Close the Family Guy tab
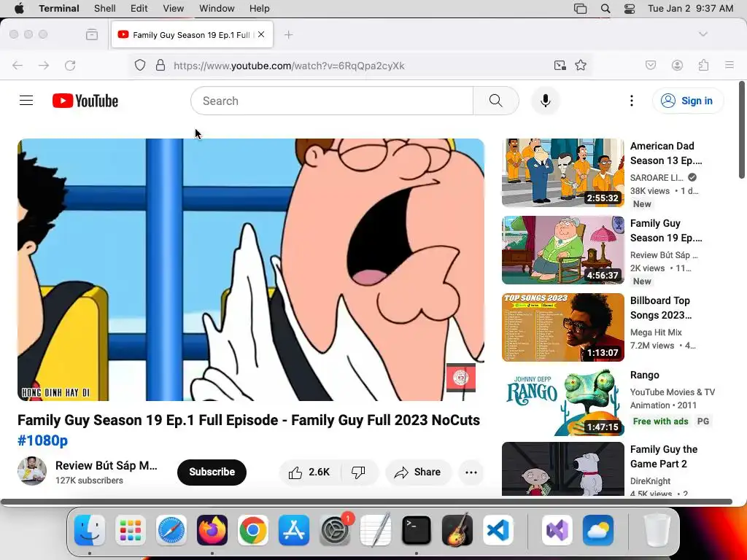The image size is (747, 560). click(261, 34)
